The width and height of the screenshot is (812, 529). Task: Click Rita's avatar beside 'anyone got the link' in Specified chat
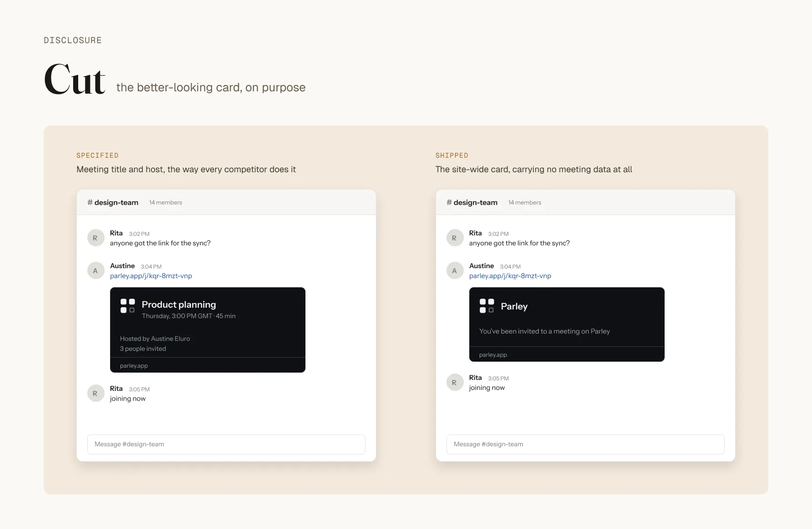pos(95,238)
